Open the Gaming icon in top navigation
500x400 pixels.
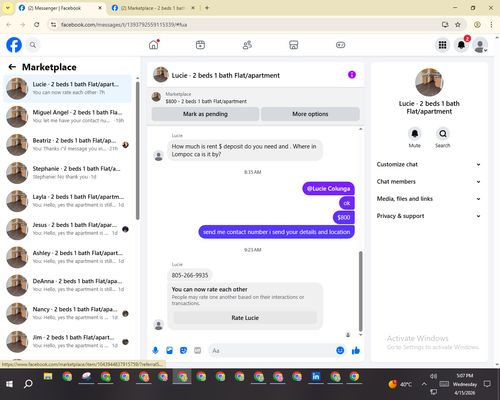coord(340,45)
